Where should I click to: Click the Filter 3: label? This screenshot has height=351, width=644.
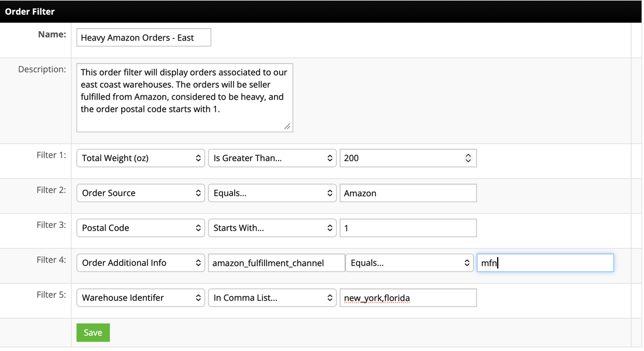[x=52, y=225]
